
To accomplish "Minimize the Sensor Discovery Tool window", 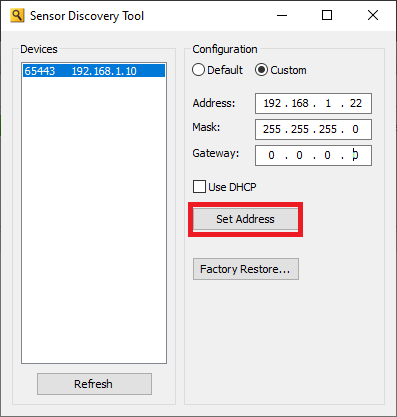I will pos(282,15).
